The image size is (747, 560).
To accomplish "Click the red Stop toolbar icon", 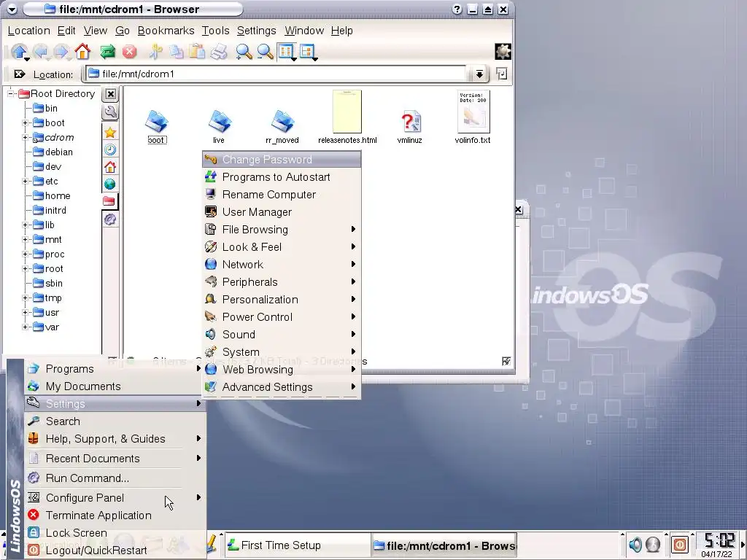I will tap(129, 52).
